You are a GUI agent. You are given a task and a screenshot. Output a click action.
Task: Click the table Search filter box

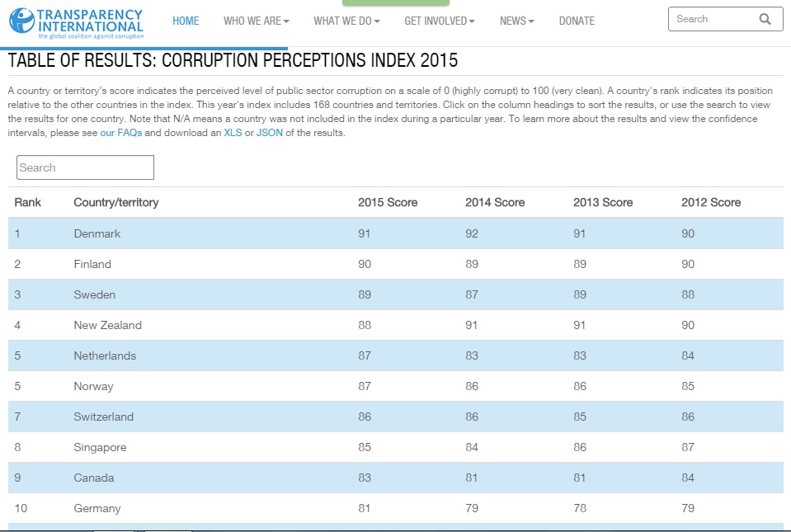pos(85,167)
